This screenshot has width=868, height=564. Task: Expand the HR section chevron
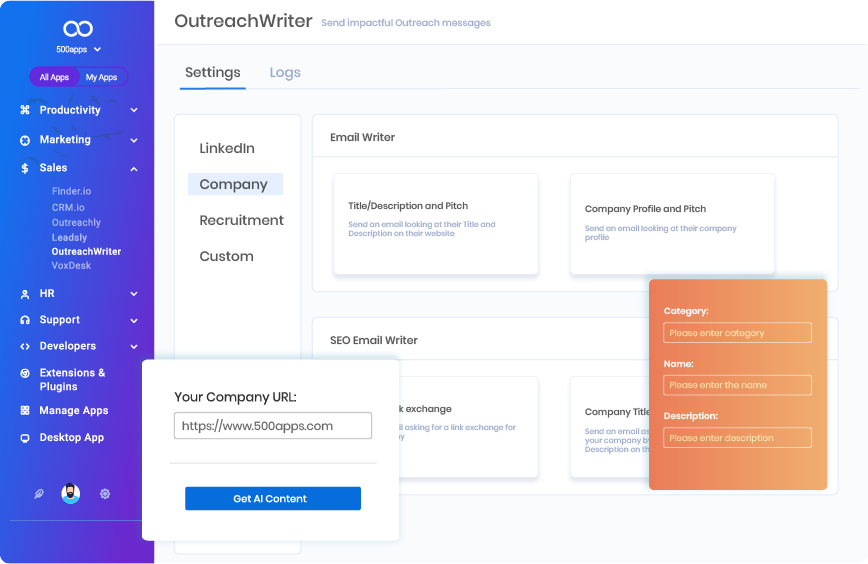click(x=134, y=294)
